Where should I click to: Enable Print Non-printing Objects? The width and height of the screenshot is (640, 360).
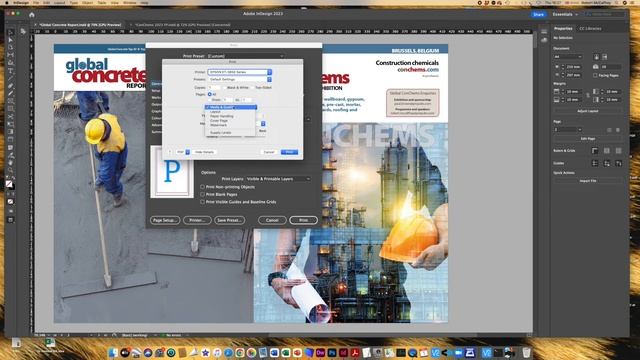(x=202, y=187)
